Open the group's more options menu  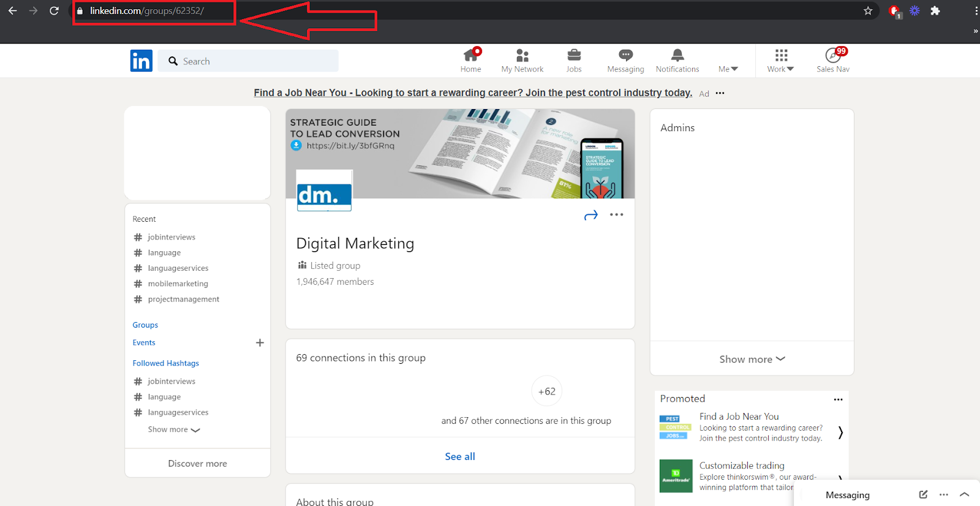click(617, 214)
